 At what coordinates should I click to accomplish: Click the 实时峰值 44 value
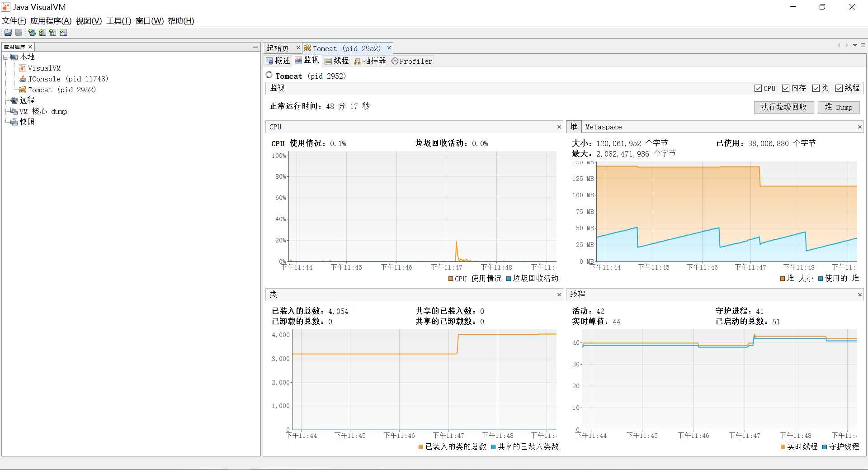617,322
